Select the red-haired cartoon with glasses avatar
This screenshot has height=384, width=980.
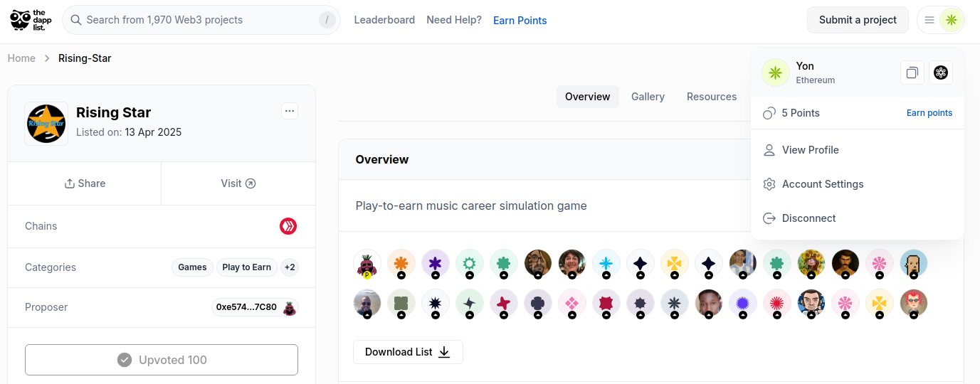click(914, 304)
